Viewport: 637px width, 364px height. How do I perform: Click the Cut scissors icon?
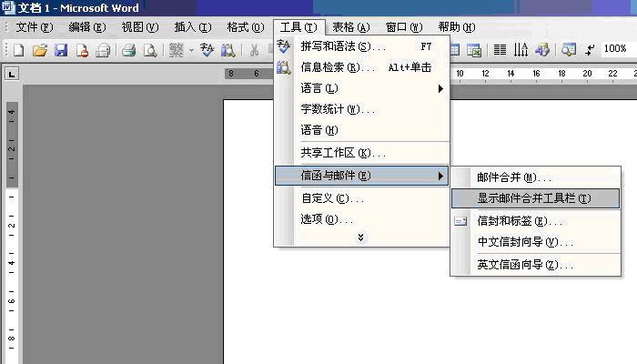[254, 50]
